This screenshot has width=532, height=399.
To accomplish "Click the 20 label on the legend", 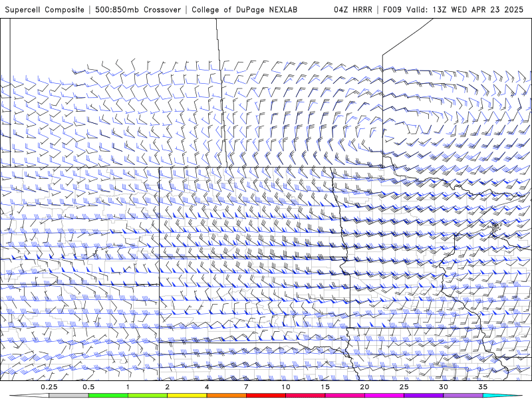I will (364, 387).
